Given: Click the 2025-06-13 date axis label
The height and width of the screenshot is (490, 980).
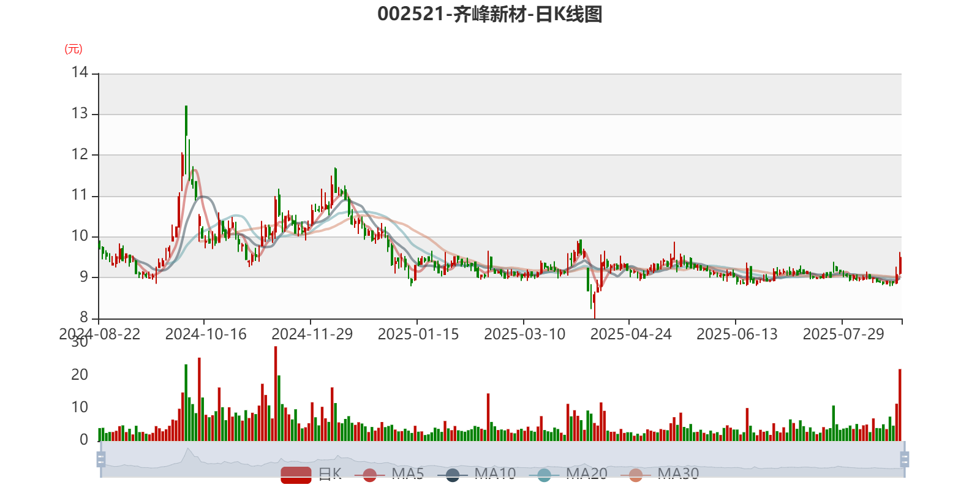Looking at the screenshot, I should (x=737, y=334).
